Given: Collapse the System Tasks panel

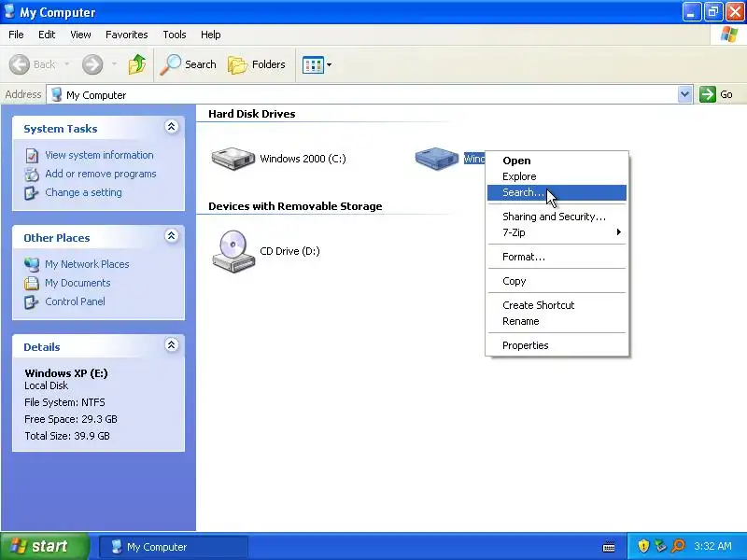Looking at the screenshot, I should (x=172, y=126).
